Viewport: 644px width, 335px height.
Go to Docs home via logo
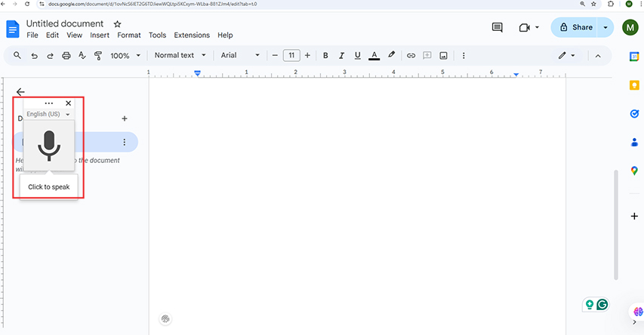click(13, 29)
